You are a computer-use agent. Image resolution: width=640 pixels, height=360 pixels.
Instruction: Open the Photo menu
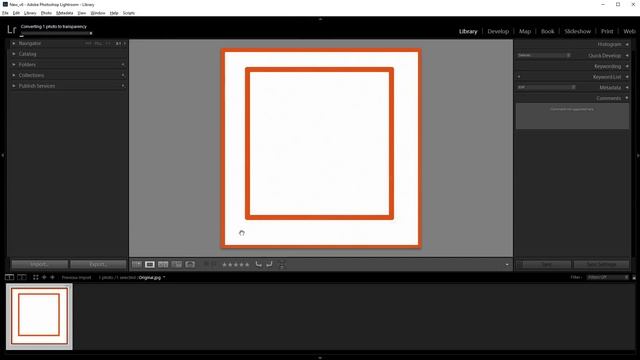[46, 13]
